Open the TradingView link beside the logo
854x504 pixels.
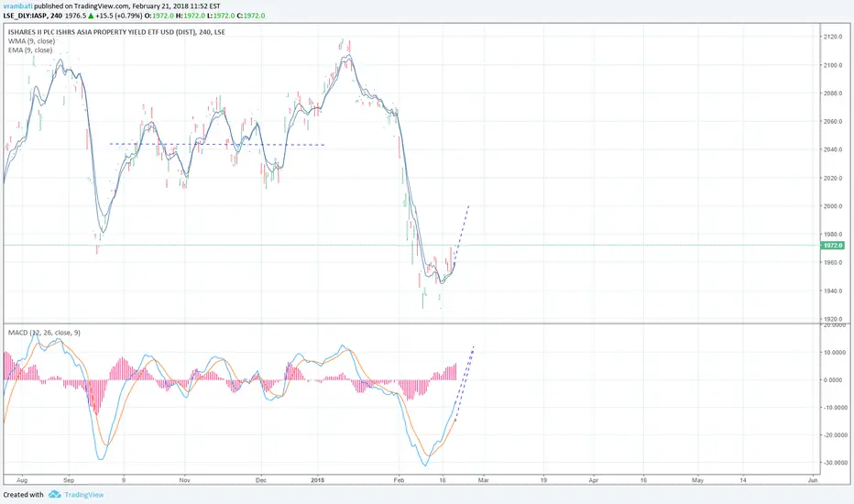[x=84, y=495]
